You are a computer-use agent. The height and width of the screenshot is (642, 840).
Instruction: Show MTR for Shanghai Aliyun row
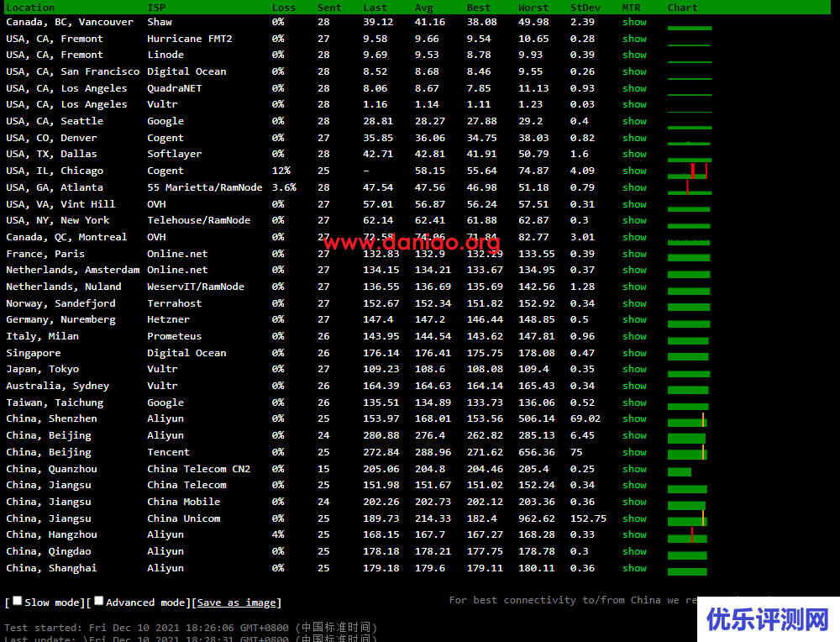[634, 568]
